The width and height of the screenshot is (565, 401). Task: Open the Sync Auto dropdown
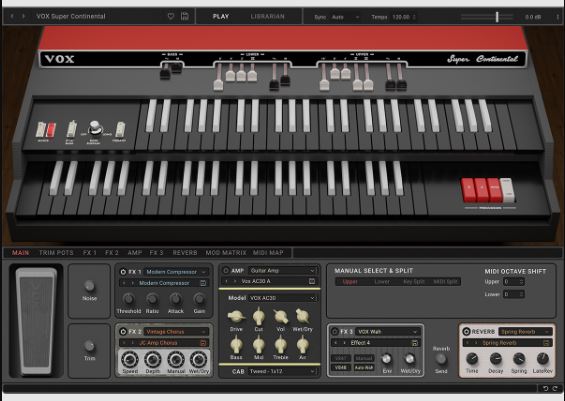click(345, 17)
